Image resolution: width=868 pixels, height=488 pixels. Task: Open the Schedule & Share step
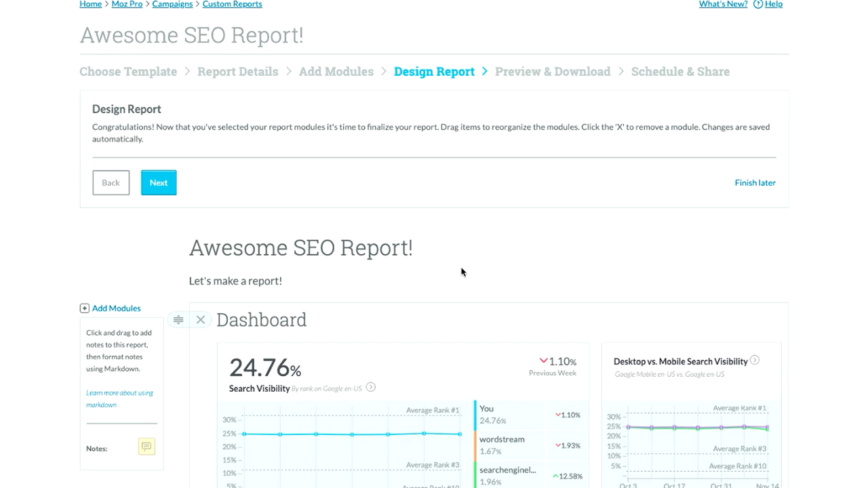[x=680, y=72]
